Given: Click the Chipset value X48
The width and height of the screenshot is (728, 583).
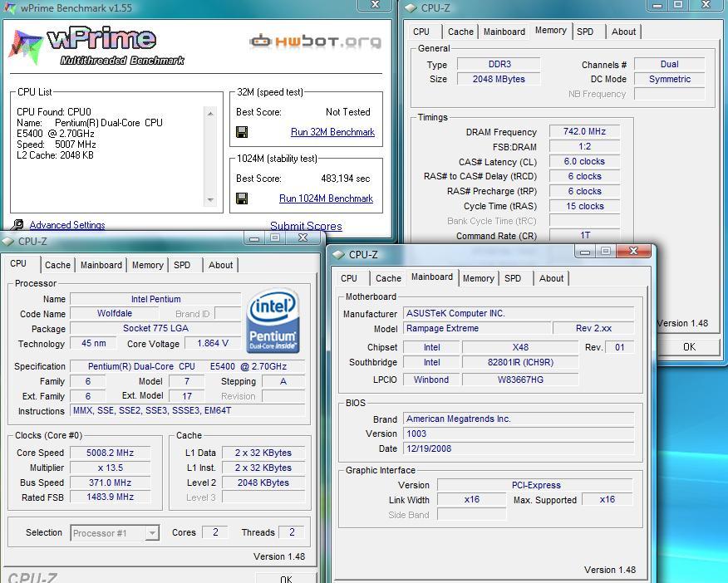Looking at the screenshot, I should pyautogui.click(x=520, y=347).
